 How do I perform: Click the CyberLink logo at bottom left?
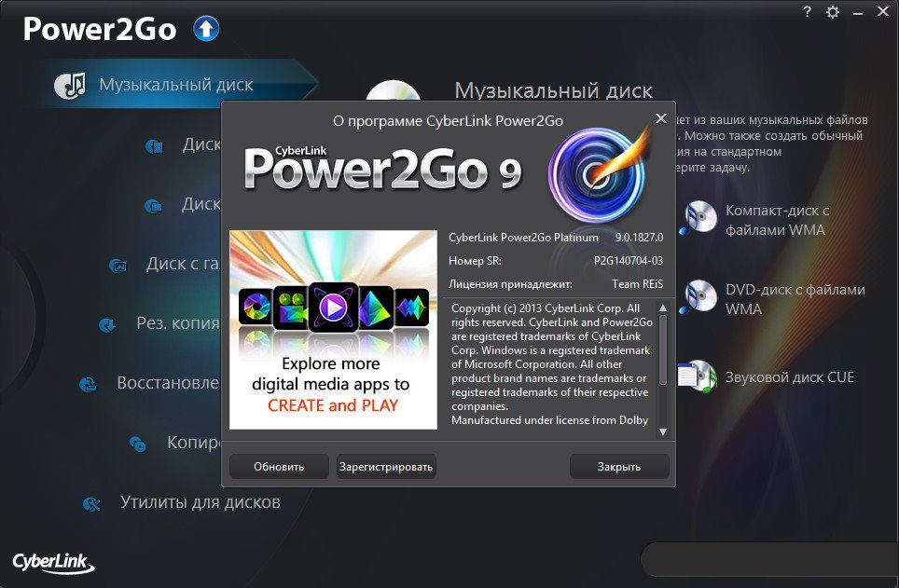[53, 562]
